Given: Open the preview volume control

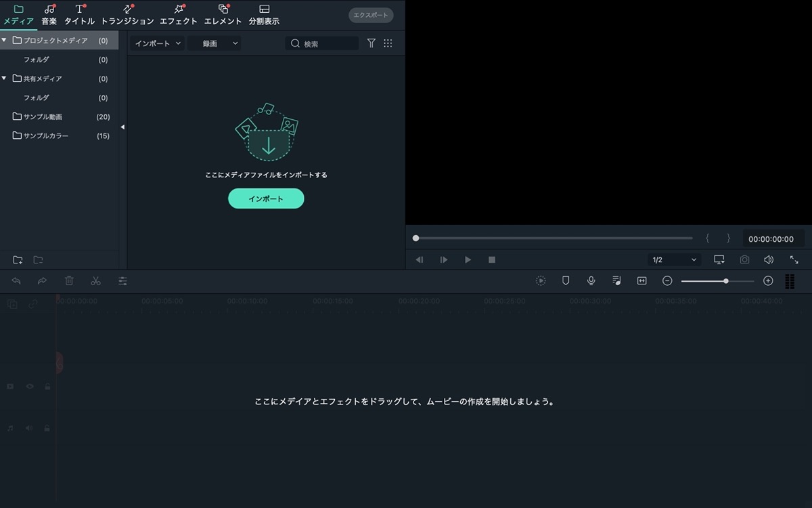Looking at the screenshot, I should coord(769,259).
